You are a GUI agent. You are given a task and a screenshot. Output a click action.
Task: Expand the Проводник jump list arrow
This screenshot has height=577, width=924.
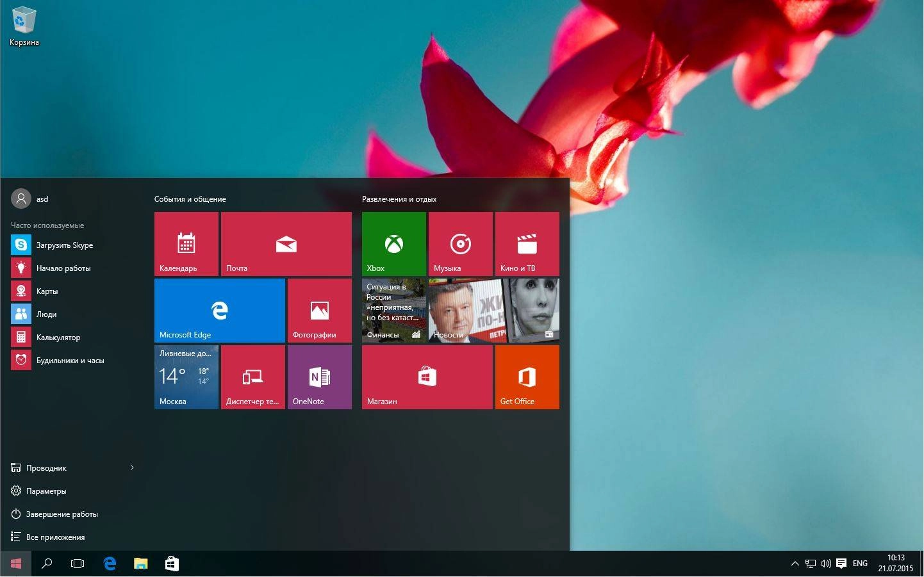tap(132, 468)
